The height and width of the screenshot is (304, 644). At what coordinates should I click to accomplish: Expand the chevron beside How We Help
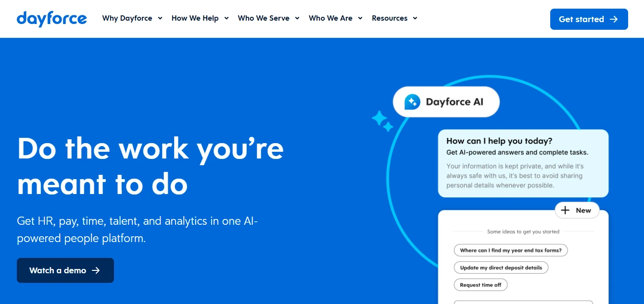227,18
